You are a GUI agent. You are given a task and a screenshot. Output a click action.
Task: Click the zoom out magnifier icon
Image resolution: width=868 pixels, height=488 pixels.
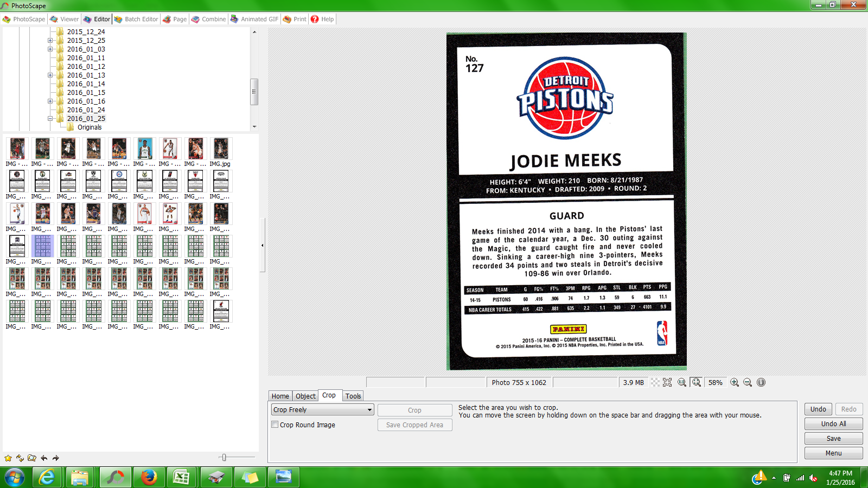748,382
